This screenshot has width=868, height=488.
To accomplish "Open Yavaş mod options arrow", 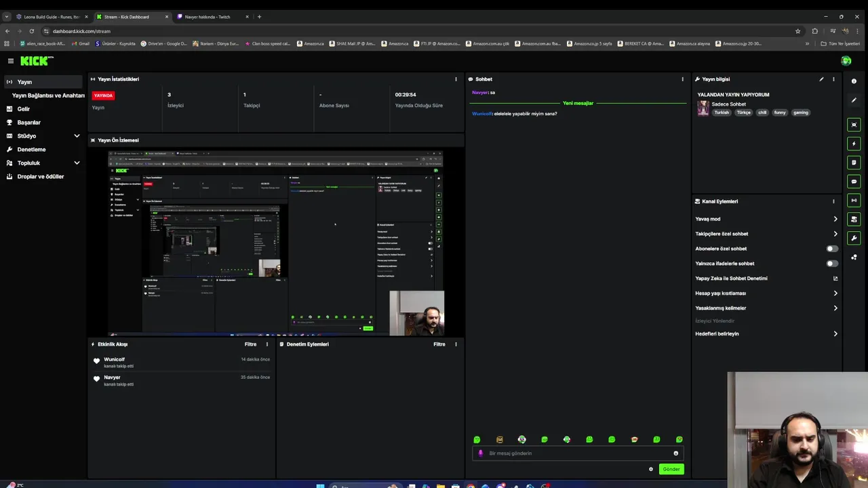I will click(x=835, y=219).
